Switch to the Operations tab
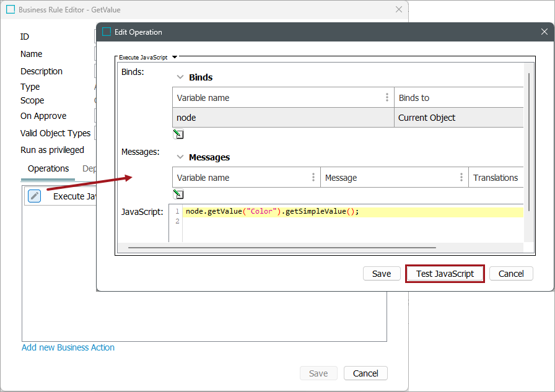Viewport: 555px width, 392px height. [48, 168]
